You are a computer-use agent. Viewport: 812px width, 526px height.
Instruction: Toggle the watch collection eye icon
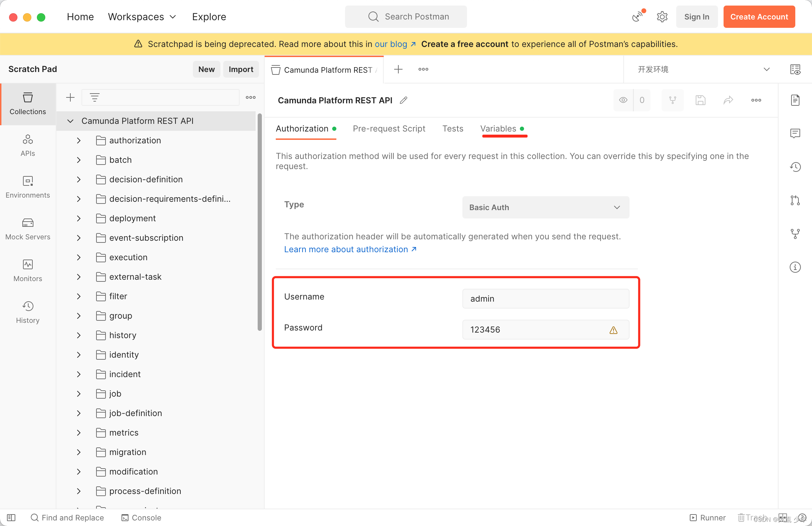pos(623,100)
